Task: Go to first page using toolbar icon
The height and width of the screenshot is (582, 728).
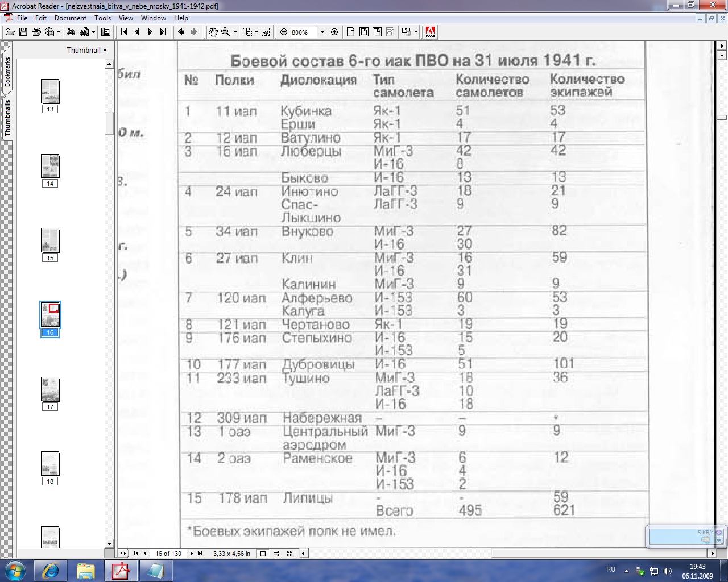Action: 124,32
